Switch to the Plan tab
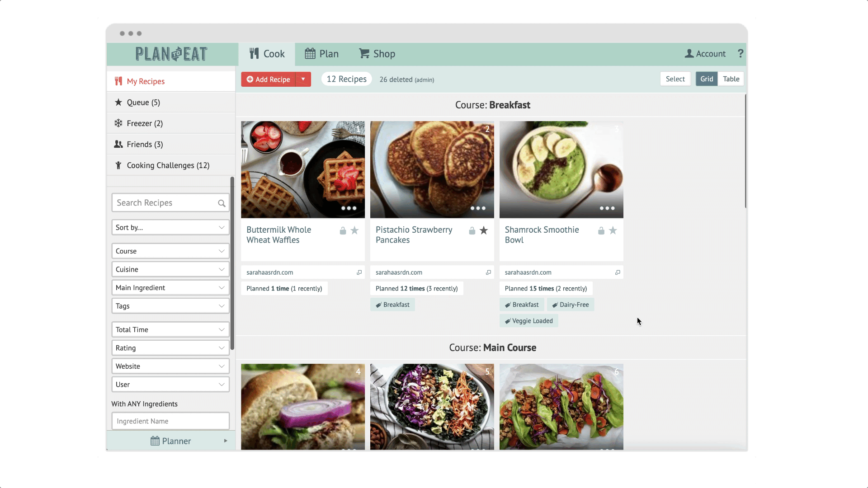 321,54
